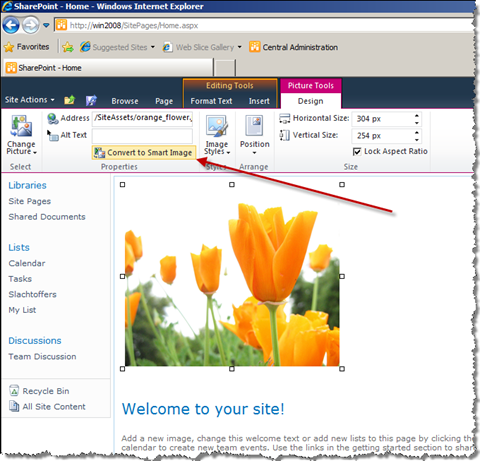Viewport: 480px width, 461px height.
Task: Click the Recycle Bin icon
Action: (x=14, y=390)
